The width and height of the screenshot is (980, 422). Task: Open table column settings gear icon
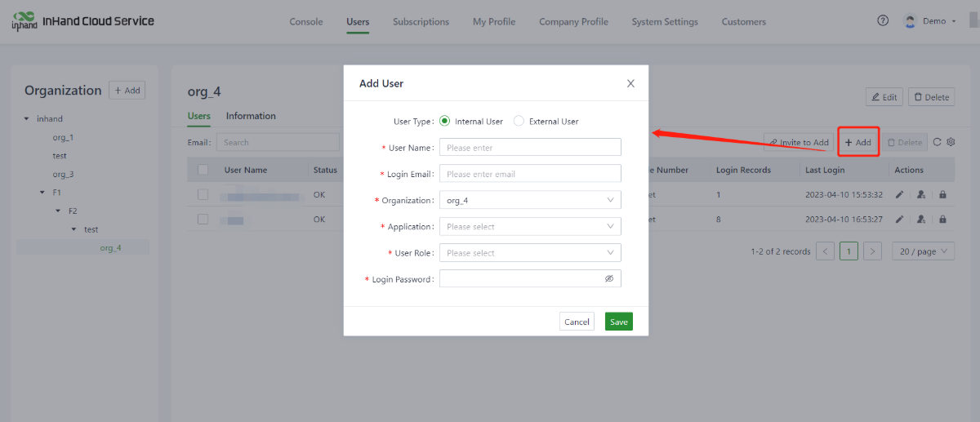click(x=951, y=142)
